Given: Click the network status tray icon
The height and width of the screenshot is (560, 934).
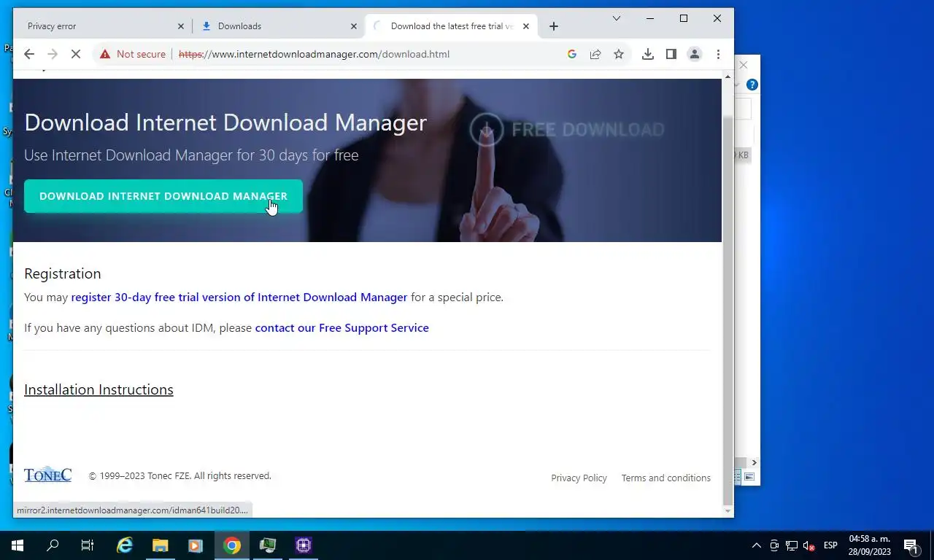Looking at the screenshot, I should click(791, 545).
